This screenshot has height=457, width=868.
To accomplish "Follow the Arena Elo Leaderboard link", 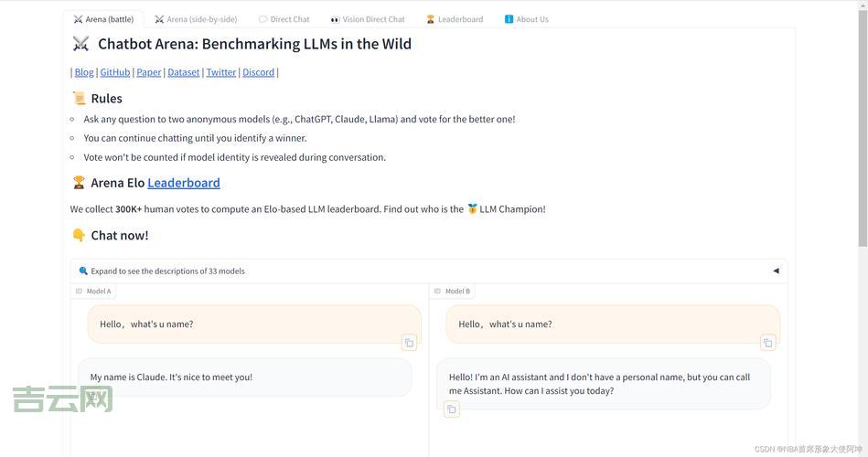I will (183, 183).
